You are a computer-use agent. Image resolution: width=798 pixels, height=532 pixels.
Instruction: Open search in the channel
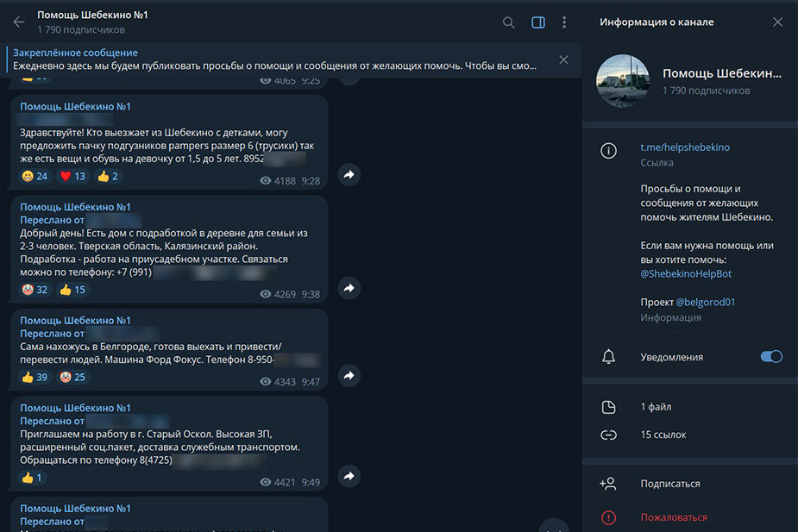click(509, 22)
